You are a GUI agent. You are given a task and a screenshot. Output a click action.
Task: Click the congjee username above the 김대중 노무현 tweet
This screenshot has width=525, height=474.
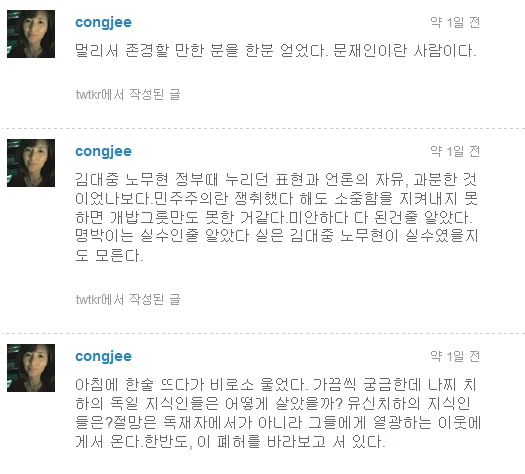(103, 152)
